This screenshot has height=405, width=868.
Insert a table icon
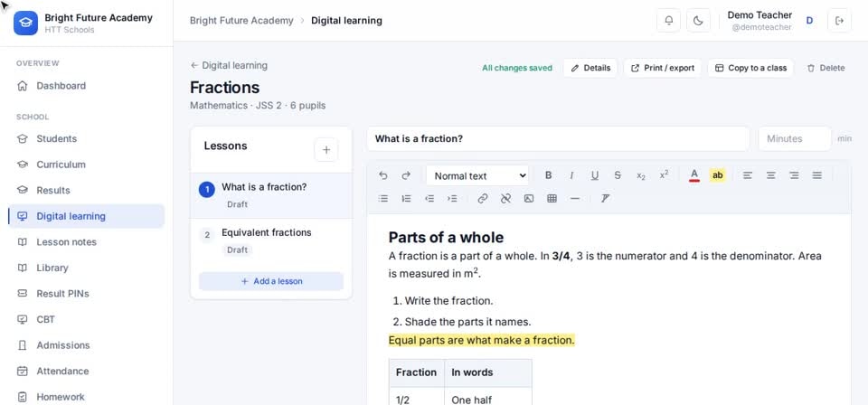pyautogui.click(x=552, y=199)
